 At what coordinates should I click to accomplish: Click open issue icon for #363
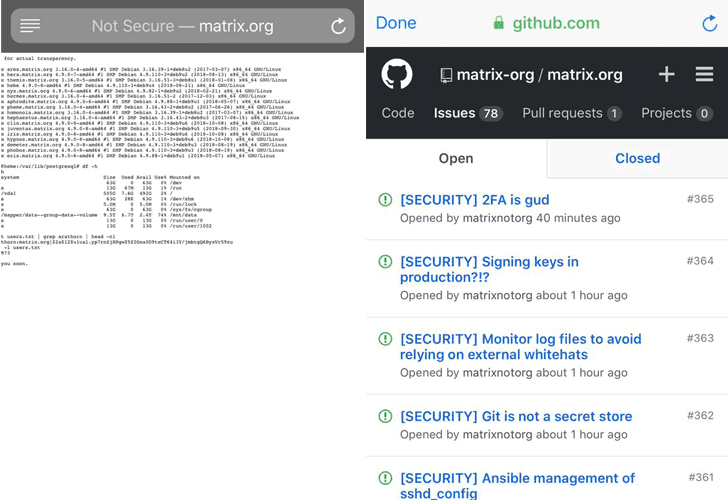point(385,339)
